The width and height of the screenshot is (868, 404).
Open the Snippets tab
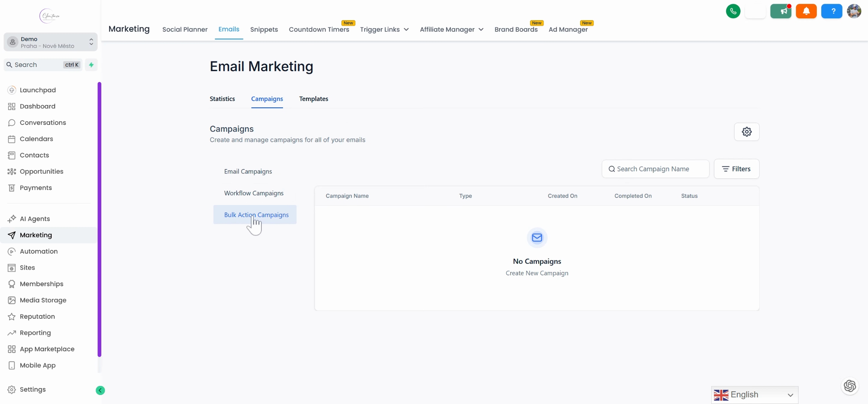pyautogui.click(x=264, y=29)
